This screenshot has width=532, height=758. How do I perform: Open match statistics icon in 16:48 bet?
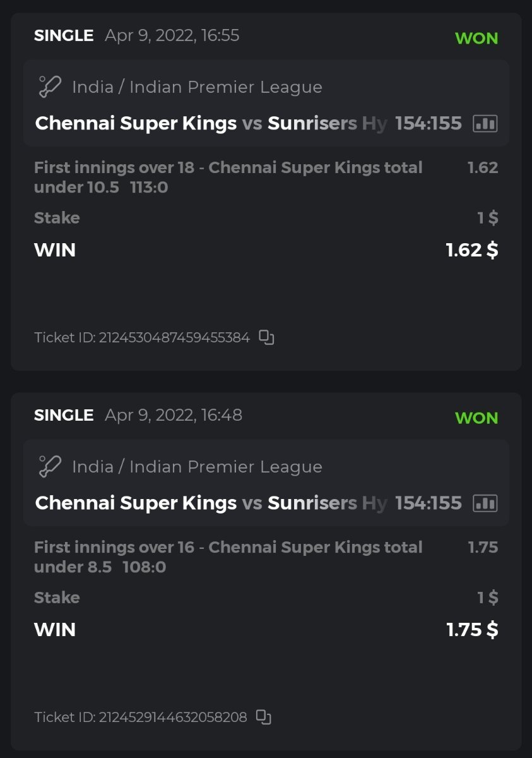click(485, 503)
